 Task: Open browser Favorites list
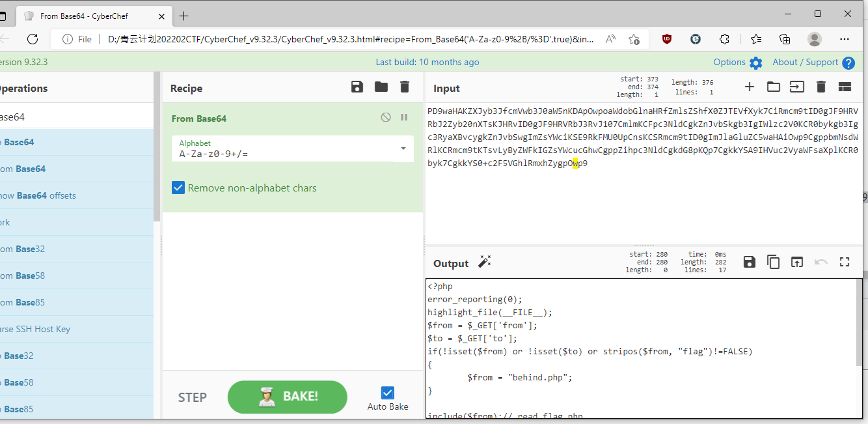[x=755, y=39]
